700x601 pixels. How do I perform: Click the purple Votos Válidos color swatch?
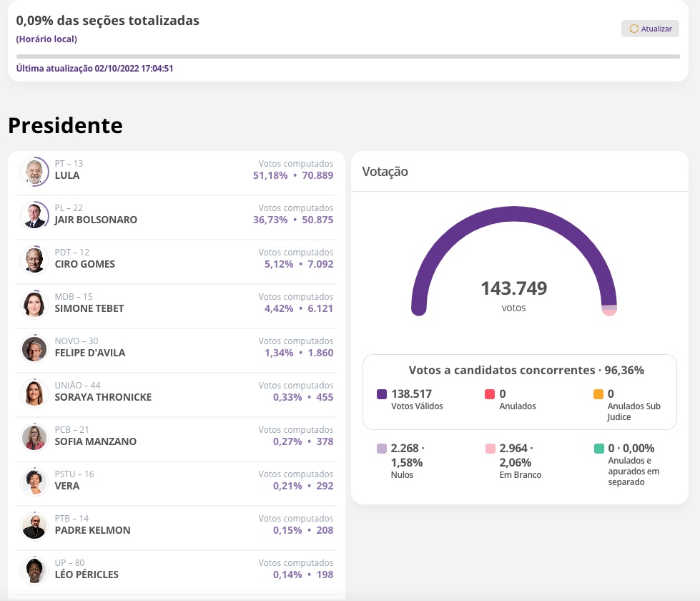pyautogui.click(x=382, y=394)
